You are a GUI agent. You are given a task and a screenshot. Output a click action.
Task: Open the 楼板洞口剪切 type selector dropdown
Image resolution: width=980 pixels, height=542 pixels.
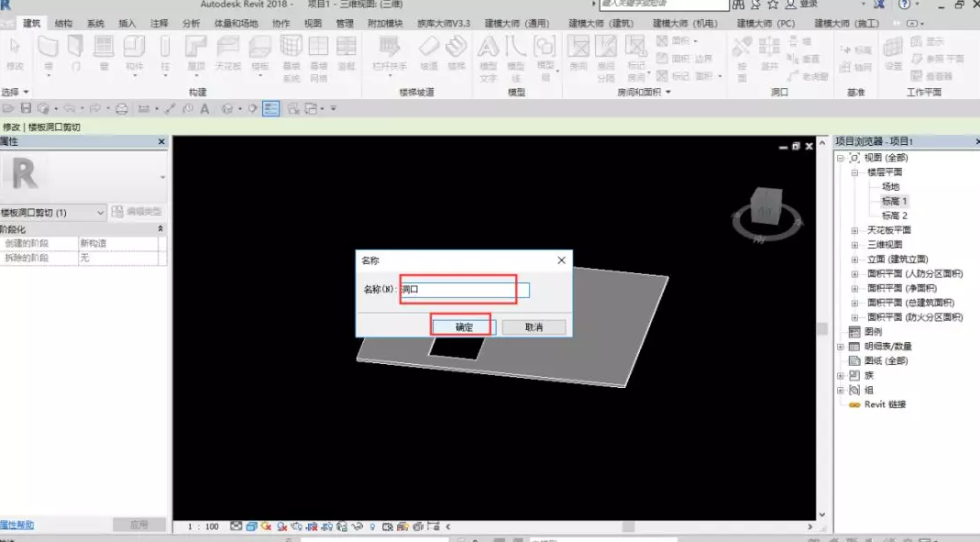point(100,213)
